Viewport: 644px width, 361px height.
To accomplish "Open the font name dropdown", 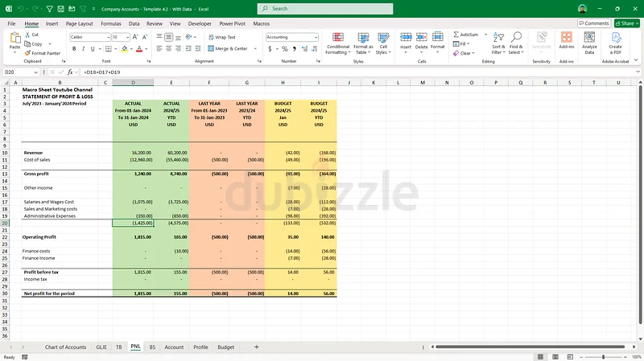I will click(109, 37).
